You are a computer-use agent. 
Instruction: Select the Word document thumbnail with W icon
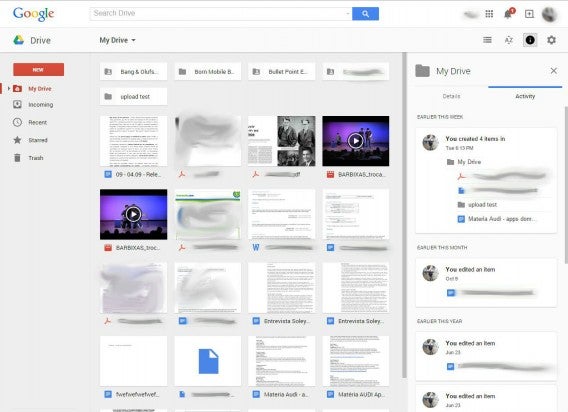282,214
